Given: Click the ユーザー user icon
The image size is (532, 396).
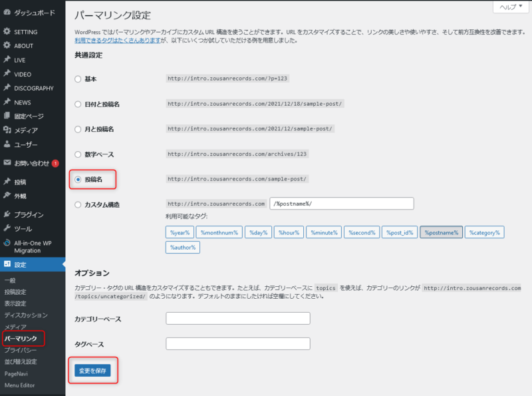Looking at the screenshot, I should coord(7,144).
